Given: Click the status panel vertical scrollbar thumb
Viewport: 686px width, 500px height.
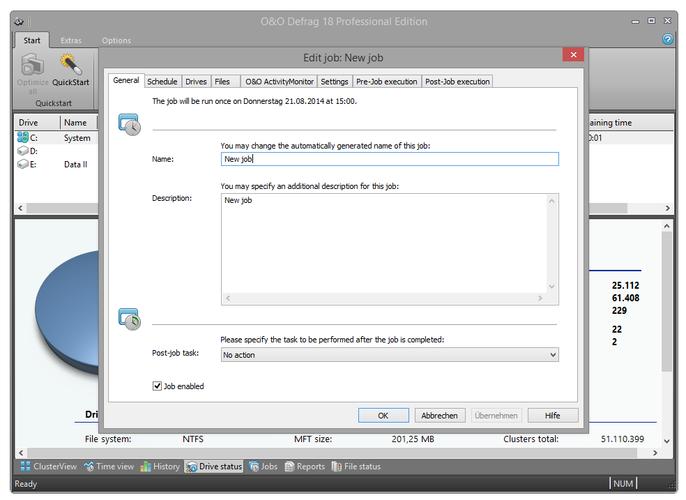Looking at the screenshot, I should [666, 302].
